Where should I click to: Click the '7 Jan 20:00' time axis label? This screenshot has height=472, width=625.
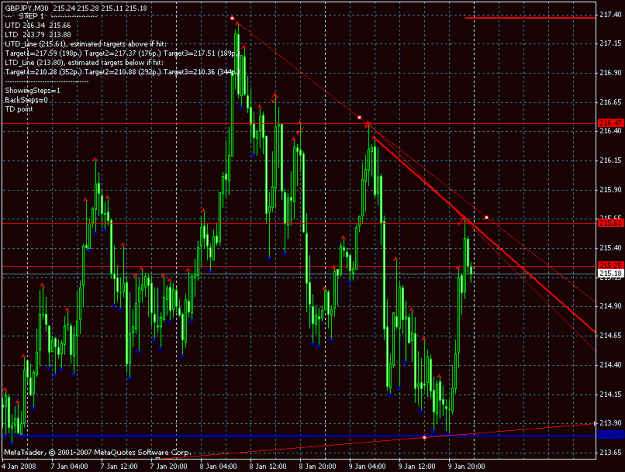169,466
